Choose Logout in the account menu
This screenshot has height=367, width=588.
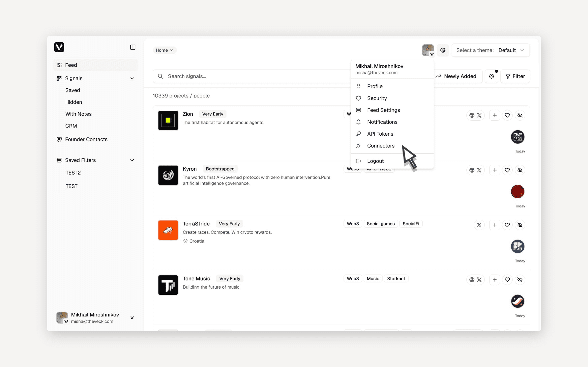pos(375,161)
